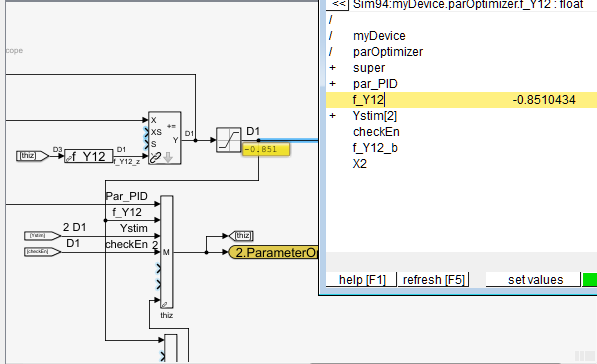The image size is (597, 364).
Task: Click the f_Y12_z signal label
Action: [x=127, y=161]
